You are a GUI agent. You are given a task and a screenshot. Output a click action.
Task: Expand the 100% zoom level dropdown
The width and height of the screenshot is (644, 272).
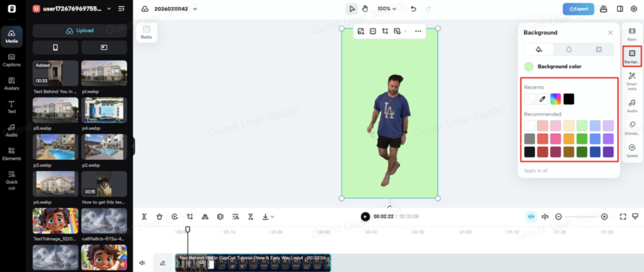(387, 9)
